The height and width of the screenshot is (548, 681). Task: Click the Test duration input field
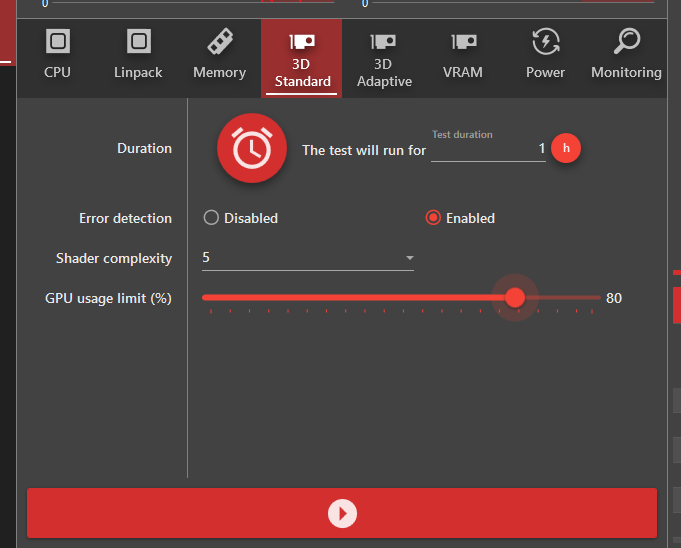(488, 149)
